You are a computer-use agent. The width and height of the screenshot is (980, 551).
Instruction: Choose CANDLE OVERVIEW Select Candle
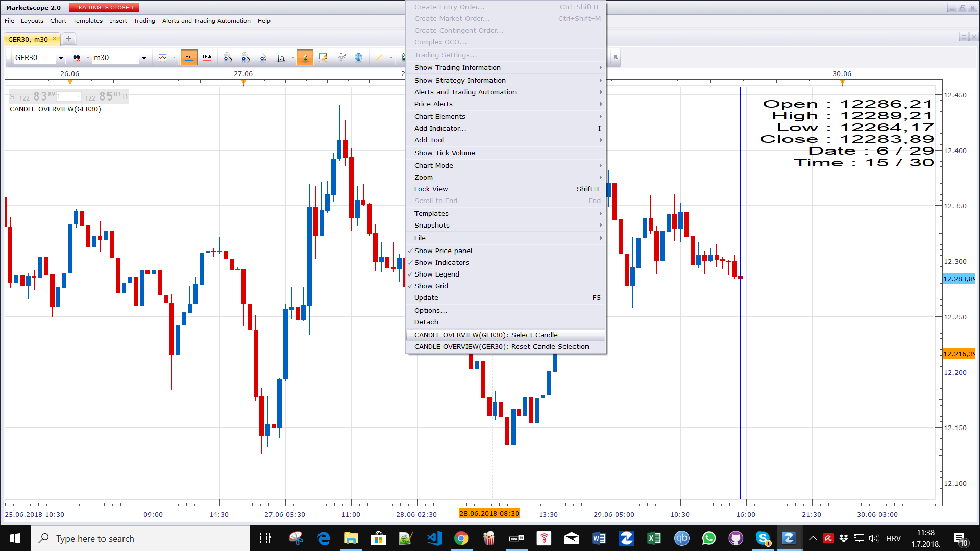[x=505, y=335]
